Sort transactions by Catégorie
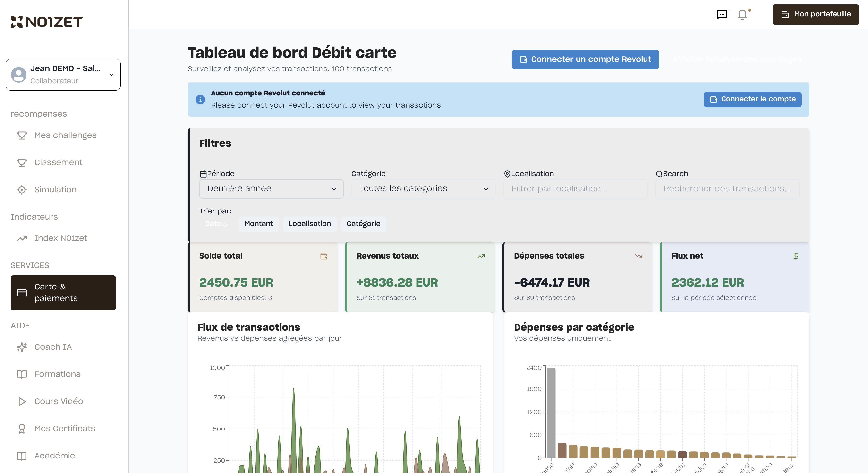868x473 pixels. point(363,224)
